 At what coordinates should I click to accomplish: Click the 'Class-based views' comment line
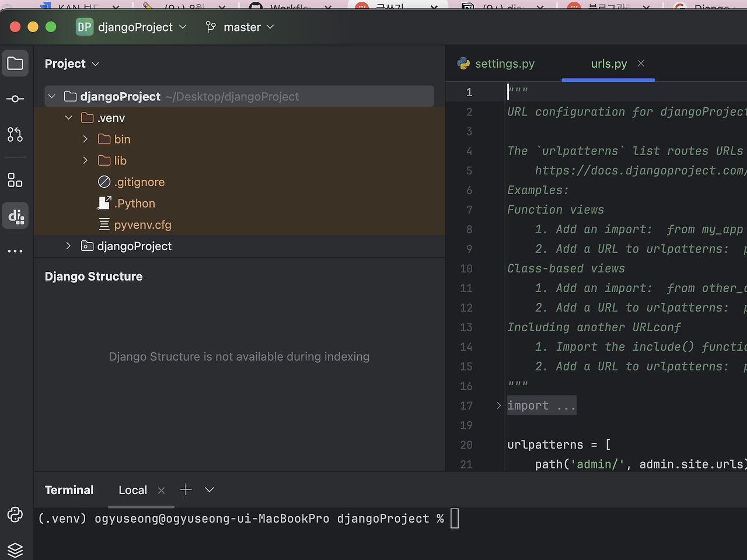click(x=566, y=268)
